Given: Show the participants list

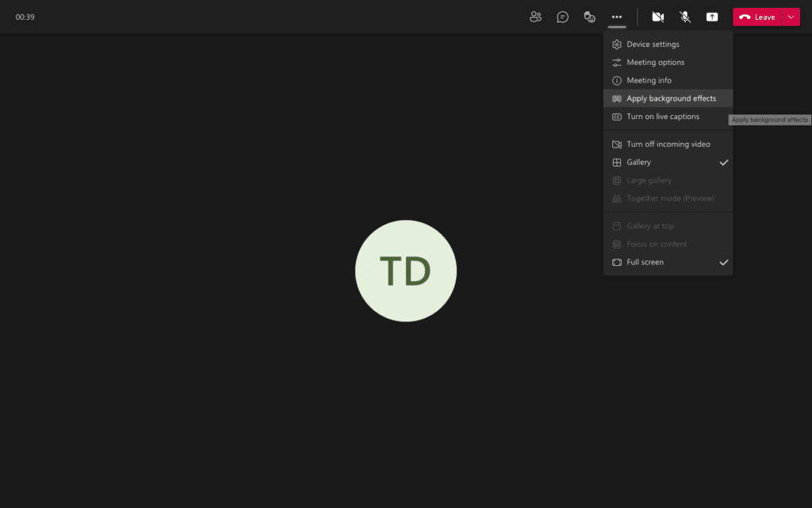Looking at the screenshot, I should pyautogui.click(x=535, y=17).
